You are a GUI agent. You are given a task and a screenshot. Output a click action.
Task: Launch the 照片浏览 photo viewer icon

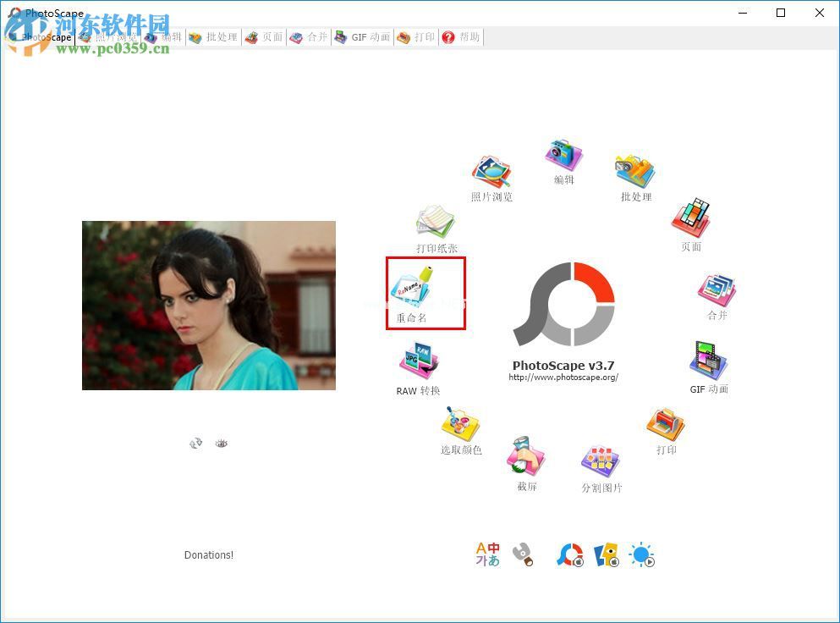(491, 172)
